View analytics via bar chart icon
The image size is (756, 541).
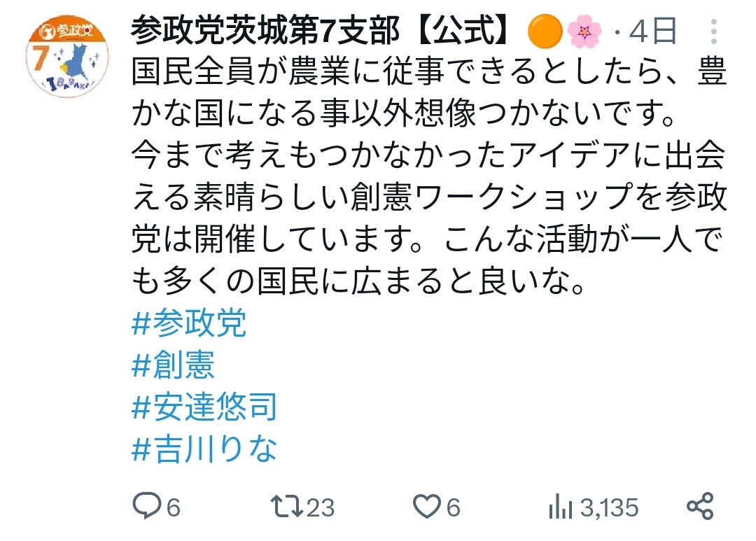coord(560,506)
